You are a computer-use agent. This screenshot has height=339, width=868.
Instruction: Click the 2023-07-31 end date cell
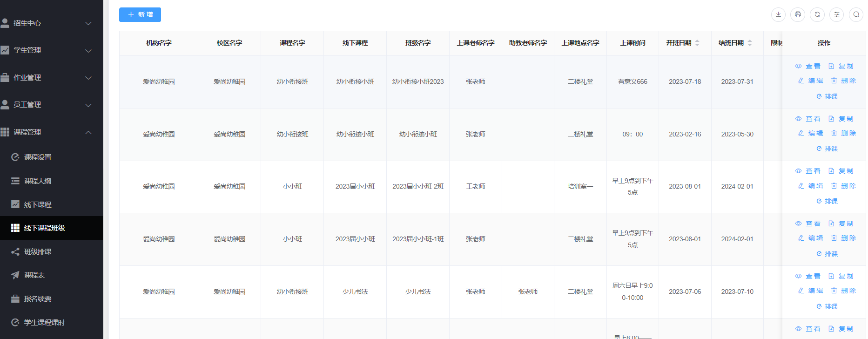click(x=737, y=81)
